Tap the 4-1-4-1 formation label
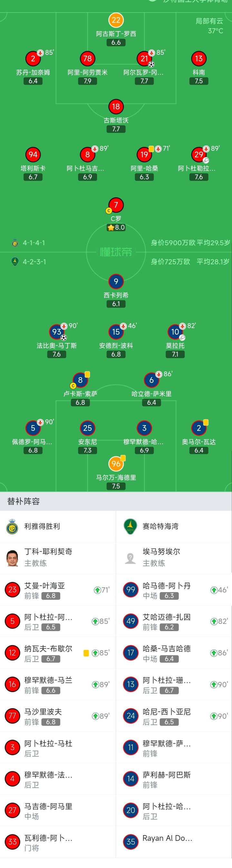 pos(34,243)
